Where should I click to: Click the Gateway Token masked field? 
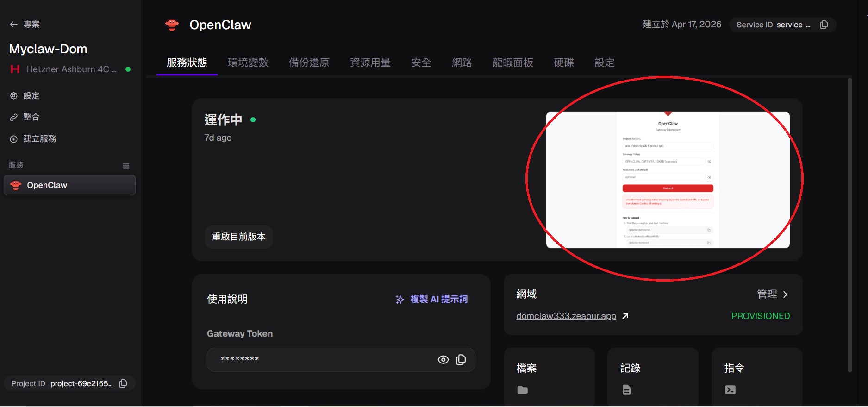[x=341, y=360]
